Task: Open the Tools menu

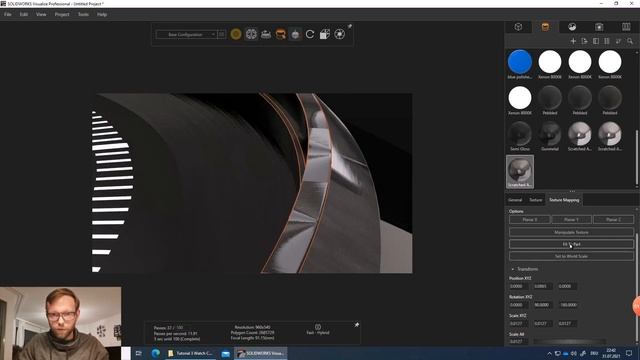Action: click(x=83, y=14)
